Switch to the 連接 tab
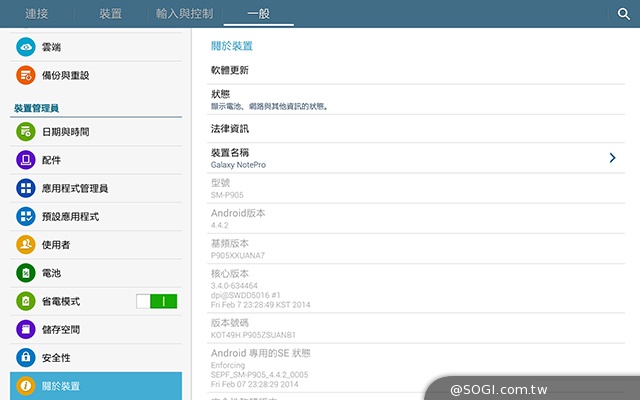 point(38,14)
